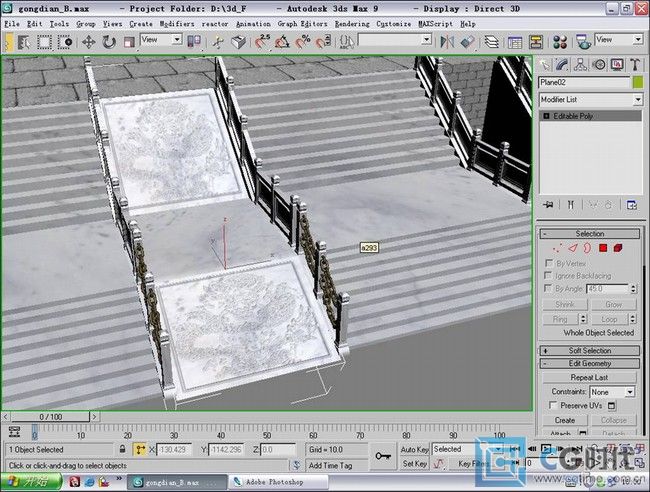The width and height of the screenshot is (650, 492).
Task: Enable the By Angle checkbox
Action: click(x=549, y=288)
